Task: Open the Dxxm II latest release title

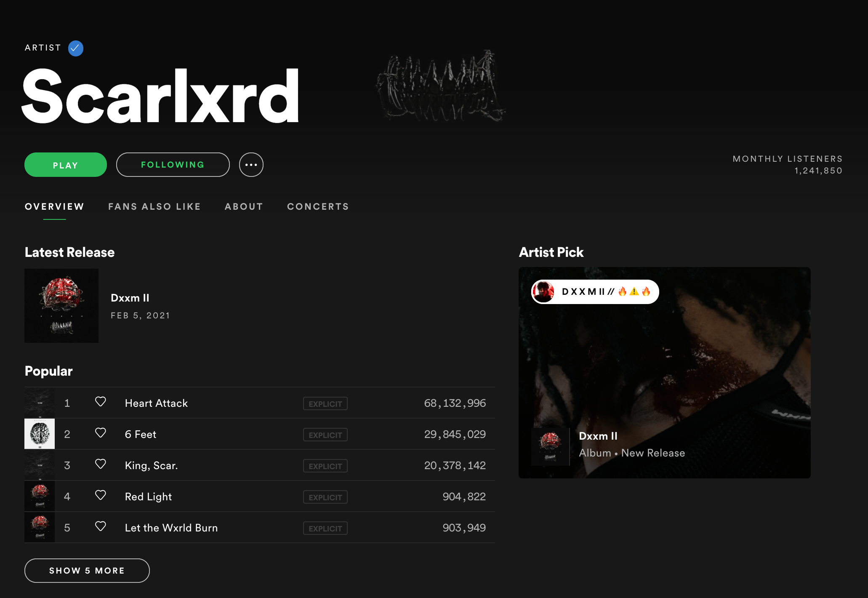Action: 130,298
